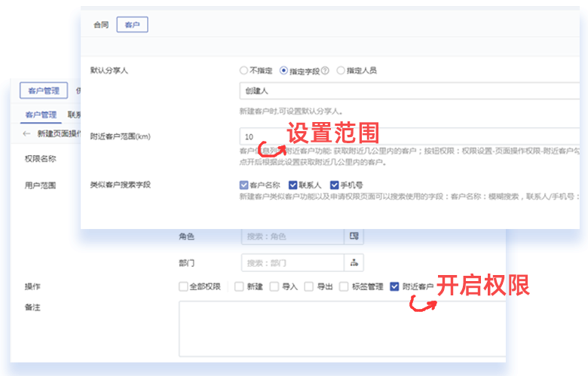Toggle the 手机号 search field checkbox
The height and width of the screenshot is (376, 588).
tap(334, 185)
